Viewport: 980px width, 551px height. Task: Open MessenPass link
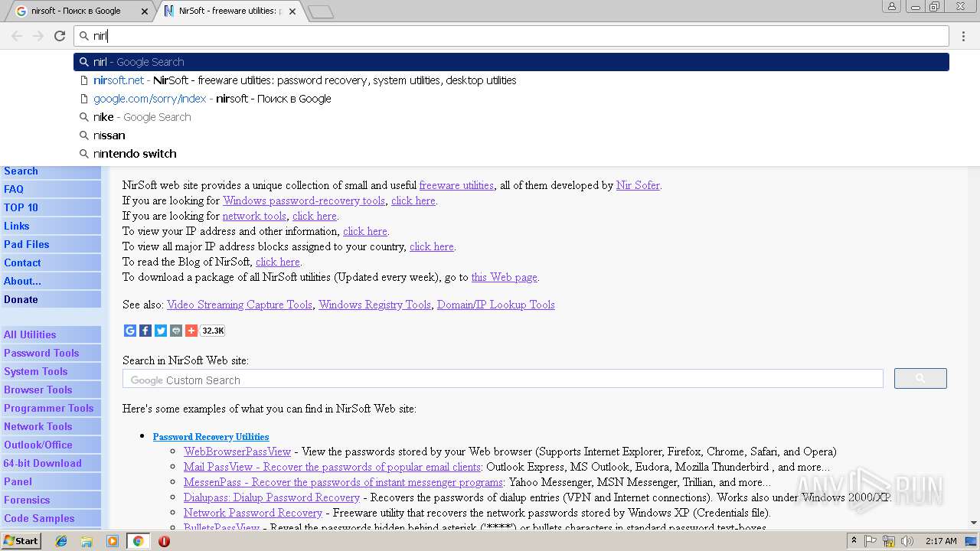tap(343, 482)
